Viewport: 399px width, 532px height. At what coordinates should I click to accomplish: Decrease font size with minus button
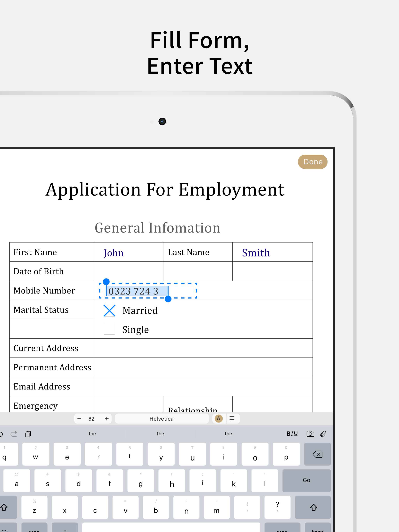click(x=79, y=419)
